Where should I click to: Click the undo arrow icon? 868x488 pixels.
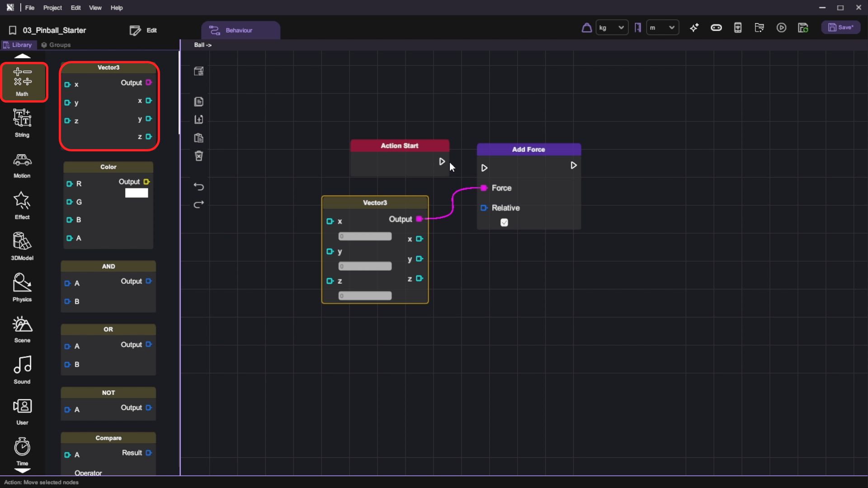[x=199, y=186]
